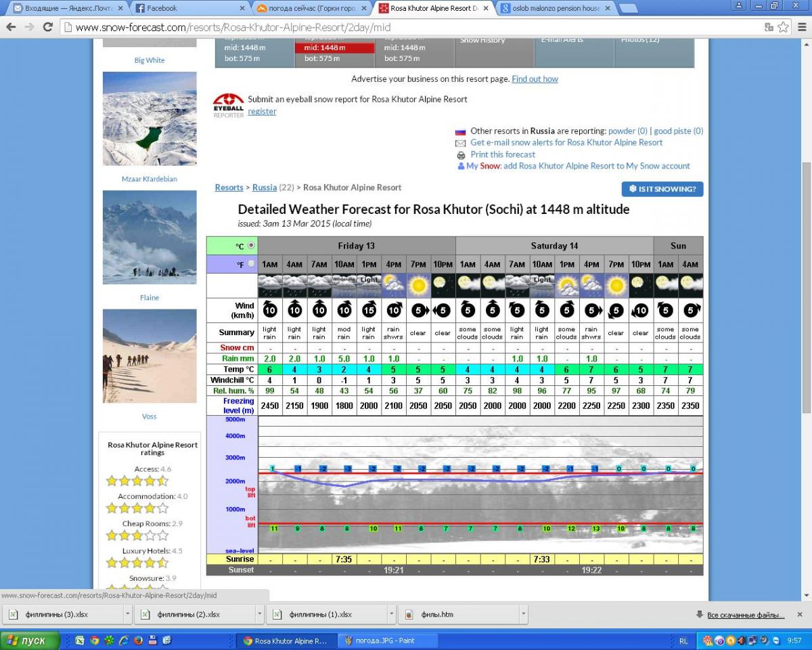Viewport: 812px width, 650px height.
Task: Click the volume icon in system tray
Action: (741, 641)
